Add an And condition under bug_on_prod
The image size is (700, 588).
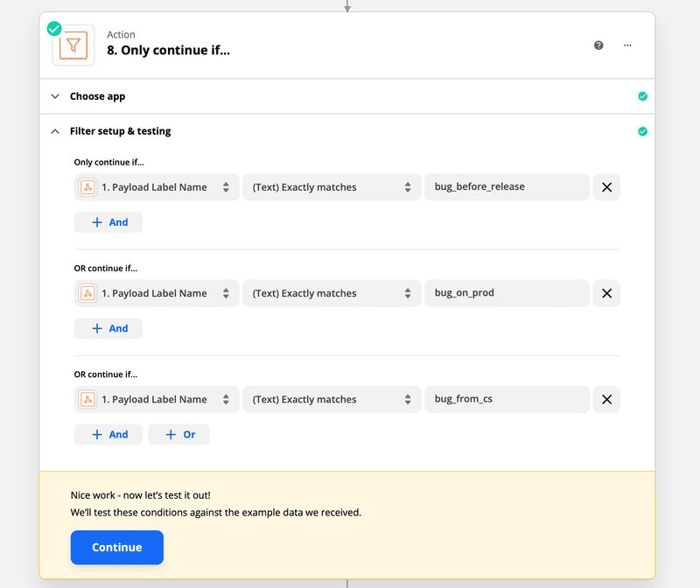click(108, 328)
